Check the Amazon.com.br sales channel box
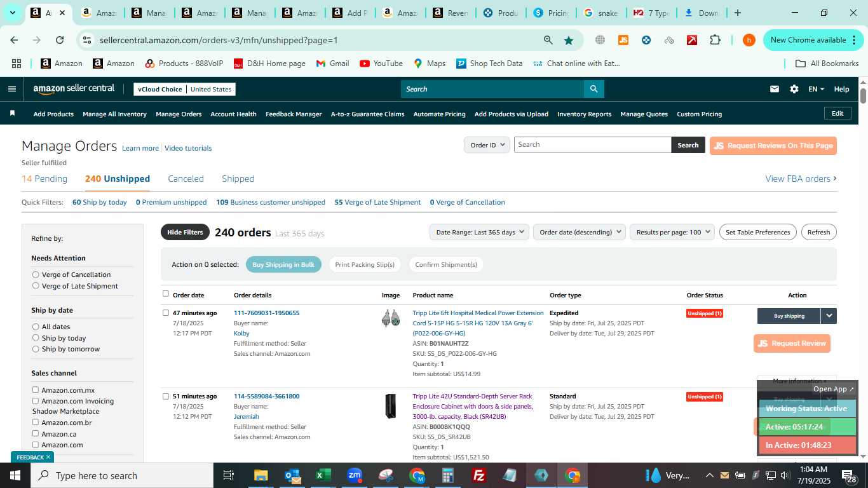The image size is (868, 488). coord(36,422)
